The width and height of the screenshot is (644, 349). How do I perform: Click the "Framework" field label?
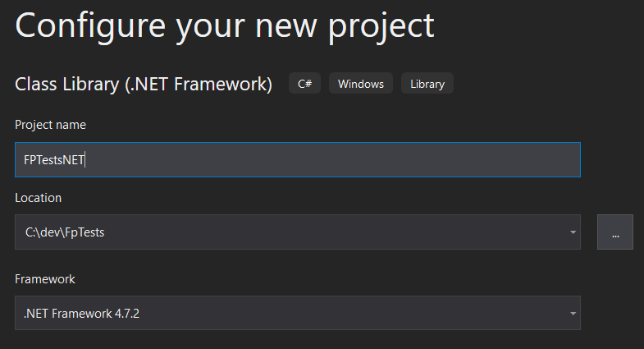[45, 279]
